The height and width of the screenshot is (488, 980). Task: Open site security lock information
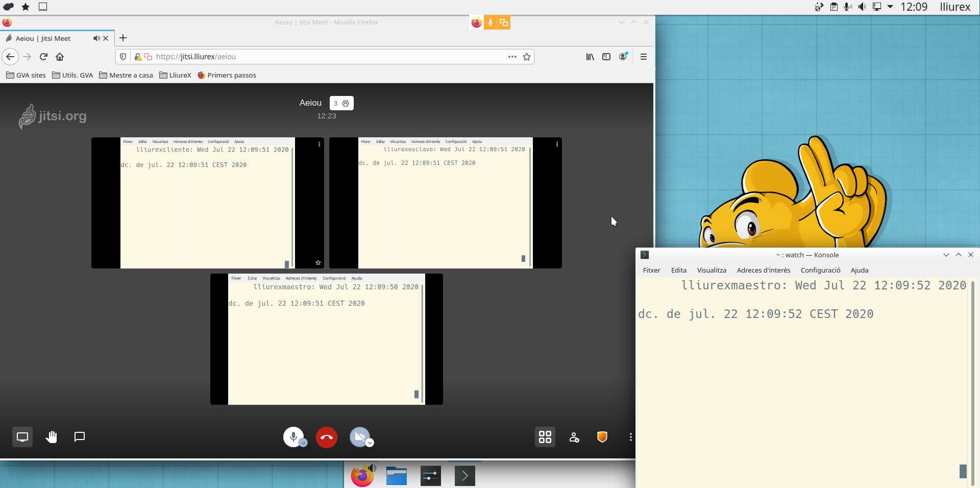(137, 57)
